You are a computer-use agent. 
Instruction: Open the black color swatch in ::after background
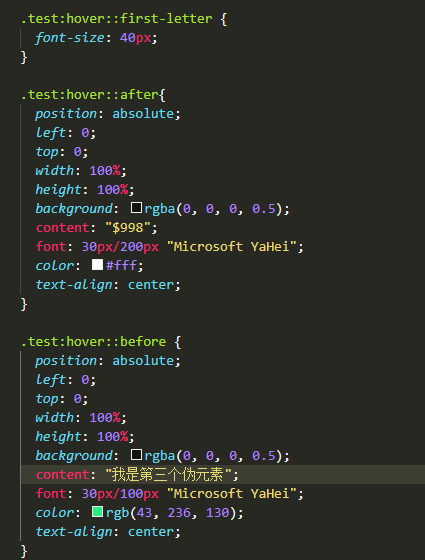point(136,208)
